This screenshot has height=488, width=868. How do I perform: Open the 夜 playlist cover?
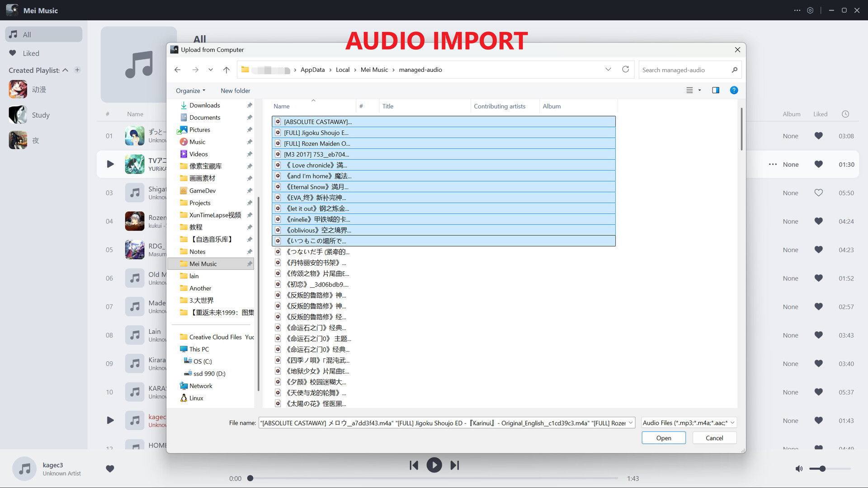click(x=18, y=140)
